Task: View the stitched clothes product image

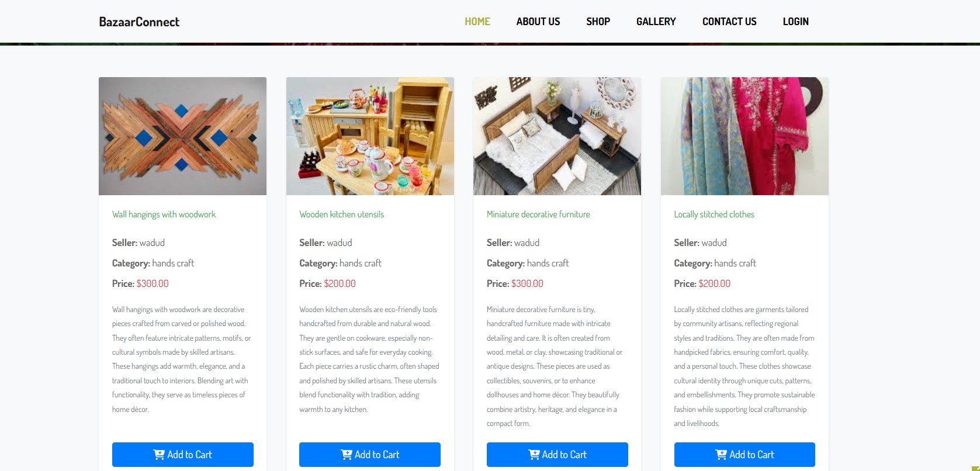Action: click(x=744, y=136)
